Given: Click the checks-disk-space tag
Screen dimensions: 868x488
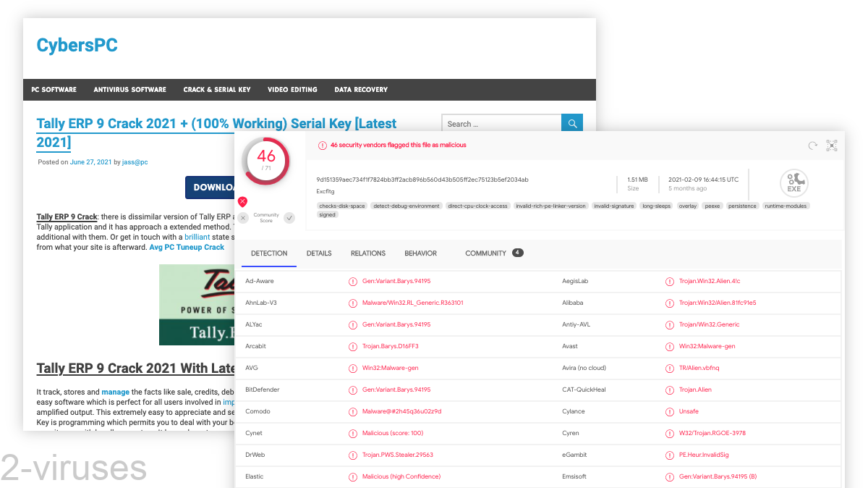Looking at the screenshot, I should coord(342,206).
